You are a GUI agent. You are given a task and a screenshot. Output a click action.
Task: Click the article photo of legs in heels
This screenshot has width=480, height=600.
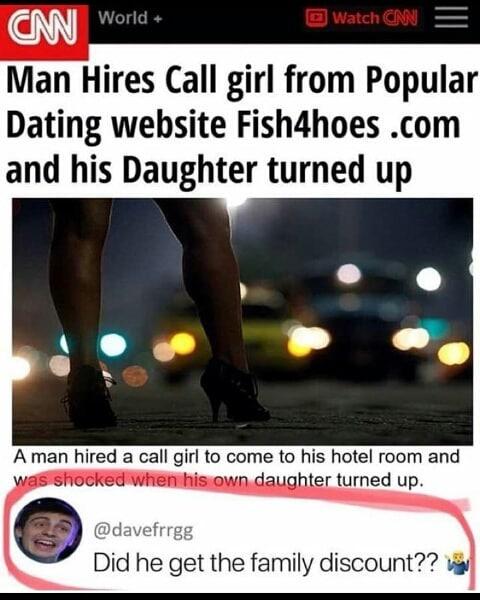[x=242, y=321]
